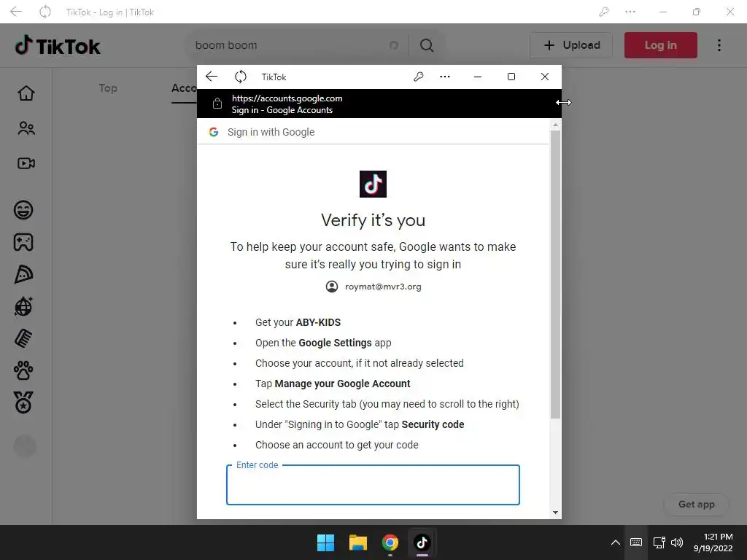Click the 'Verify it's you' heading
The width and height of the screenshot is (747, 560).
pyautogui.click(x=373, y=220)
